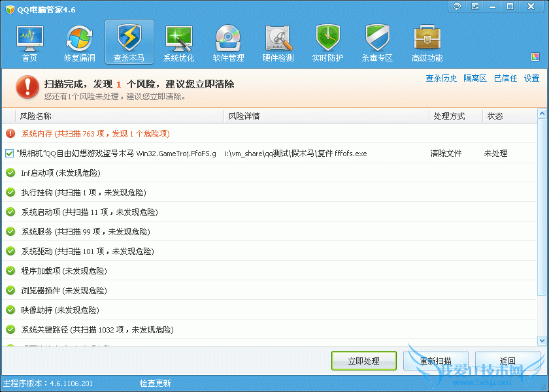549x392 pixels.
Task: Click green check icon beside Inf启动项
Action: pos(10,172)
